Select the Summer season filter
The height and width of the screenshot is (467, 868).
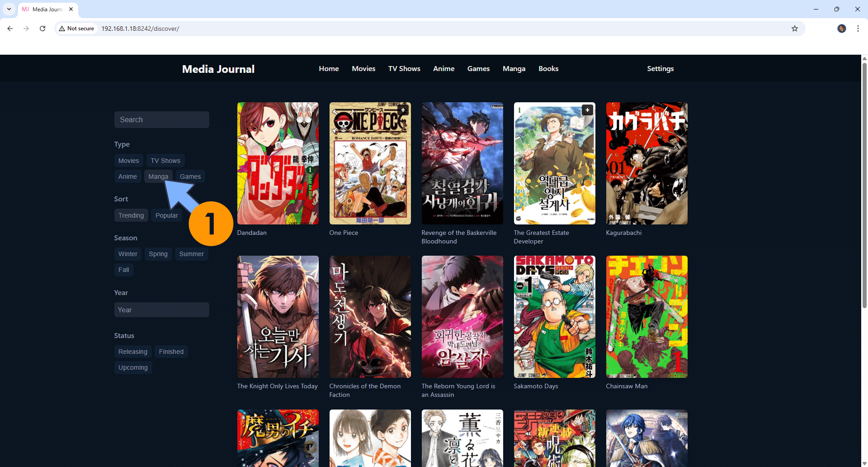pos(191,254)
